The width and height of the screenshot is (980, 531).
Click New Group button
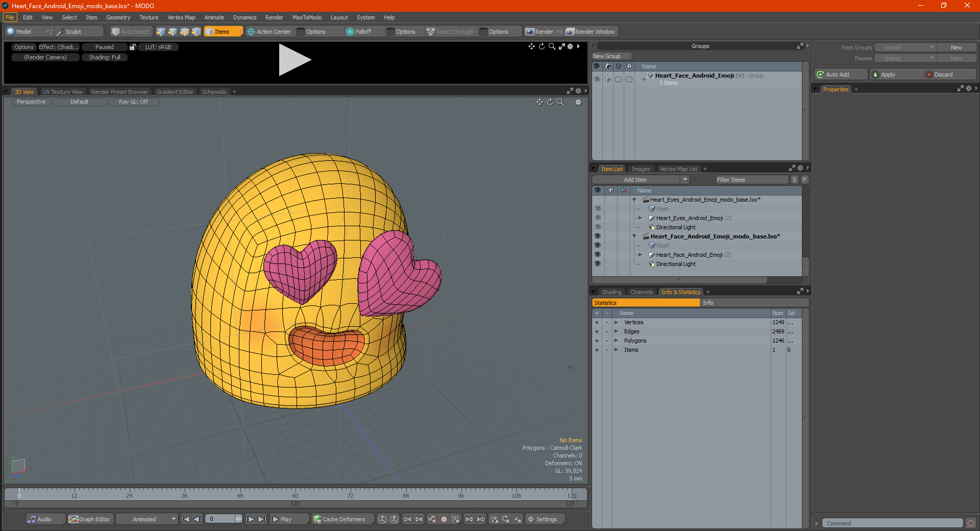(611, 56)
